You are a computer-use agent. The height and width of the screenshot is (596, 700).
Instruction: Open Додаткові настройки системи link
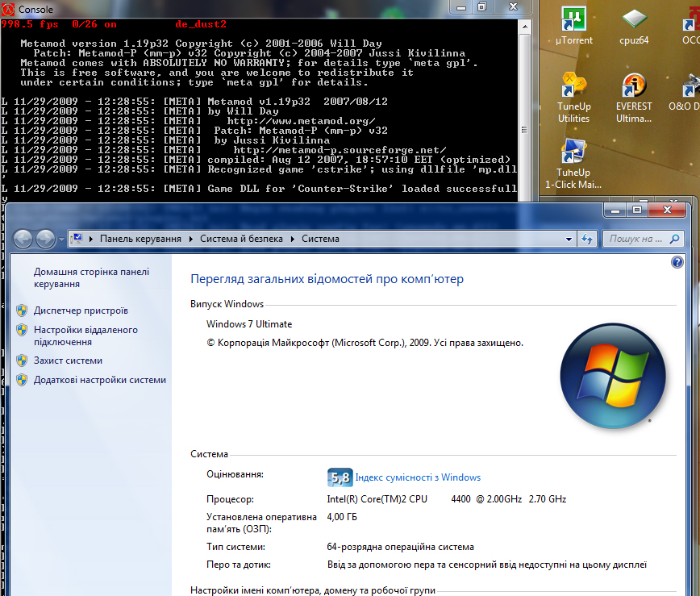click(100, 380)
